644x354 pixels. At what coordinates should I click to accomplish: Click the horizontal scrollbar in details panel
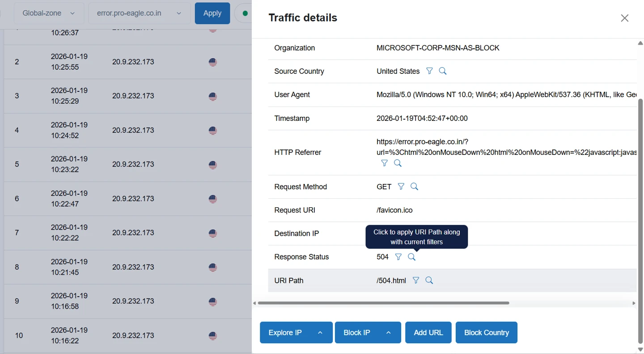coord(384,303)
